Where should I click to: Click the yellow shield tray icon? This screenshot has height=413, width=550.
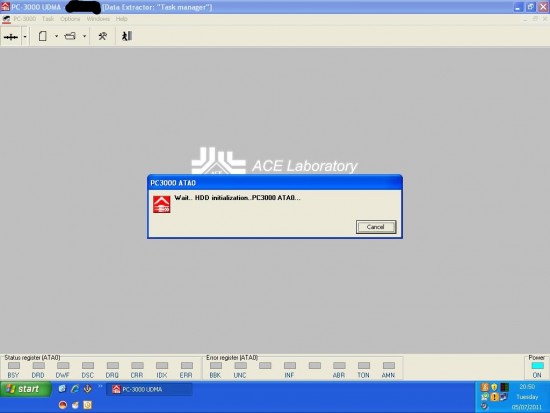point(494,387)
